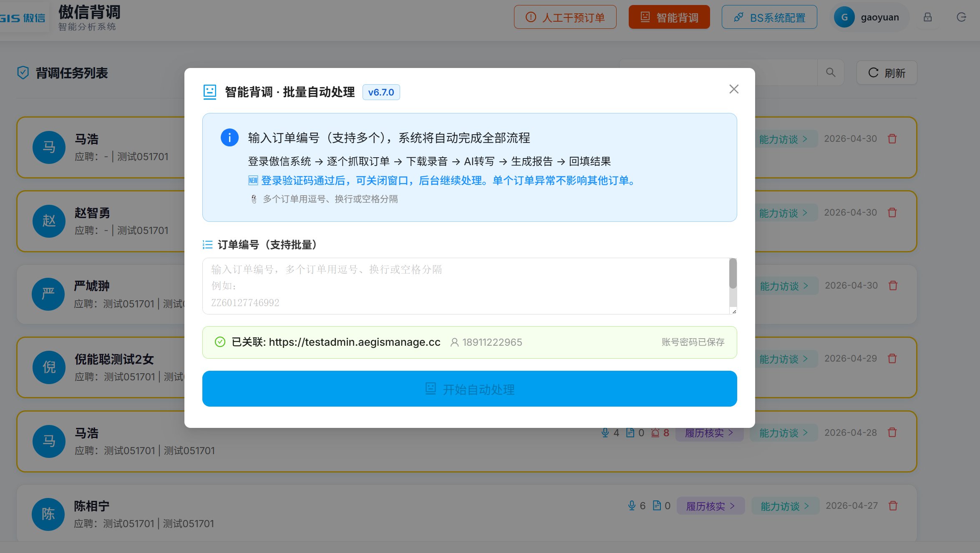Open 履历核实 for 马浩 2026-04-28

[x=709, y=432]
